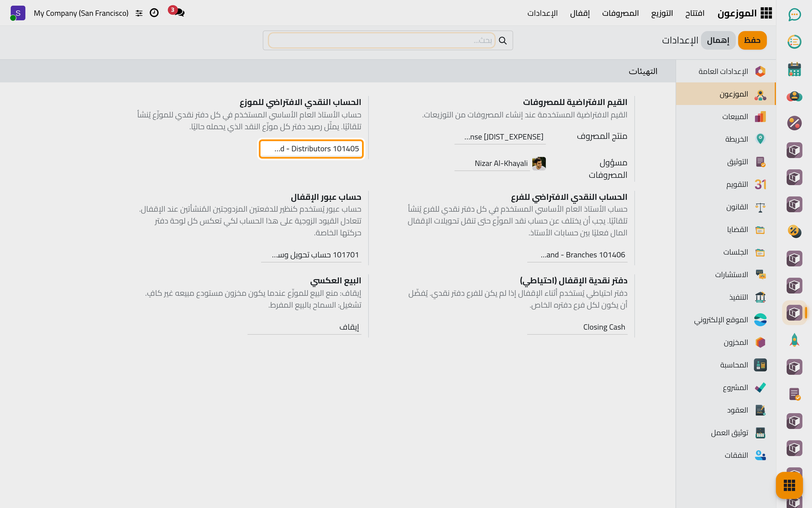Open the discuss chat bubble in the app sidebar
The width and height of the screenshot is (812, 508).
tap(794, 15)
